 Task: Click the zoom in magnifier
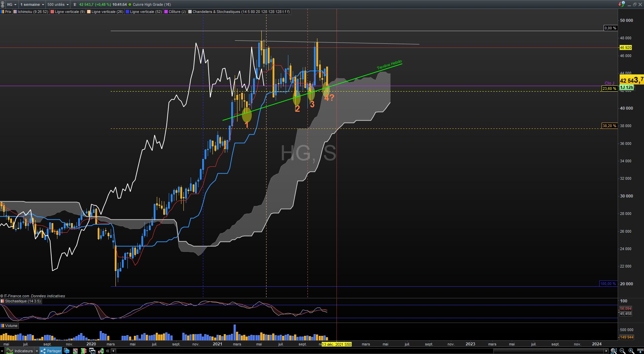[x=631, y=351]
